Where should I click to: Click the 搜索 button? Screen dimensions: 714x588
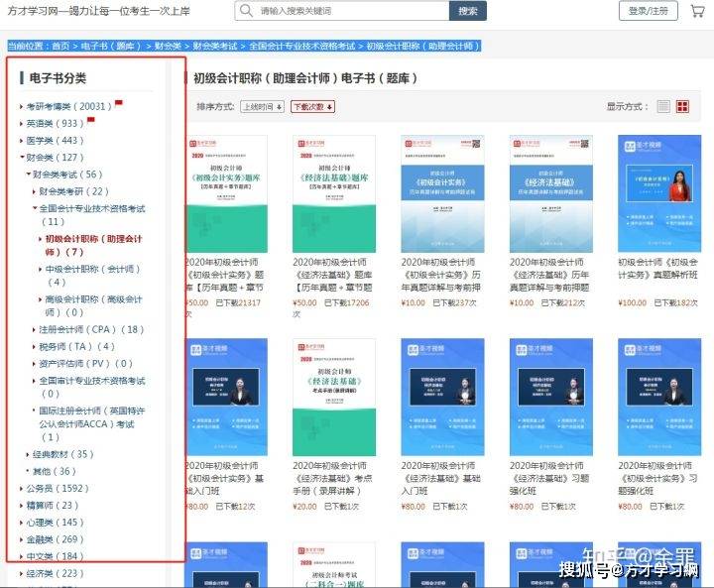468,11
